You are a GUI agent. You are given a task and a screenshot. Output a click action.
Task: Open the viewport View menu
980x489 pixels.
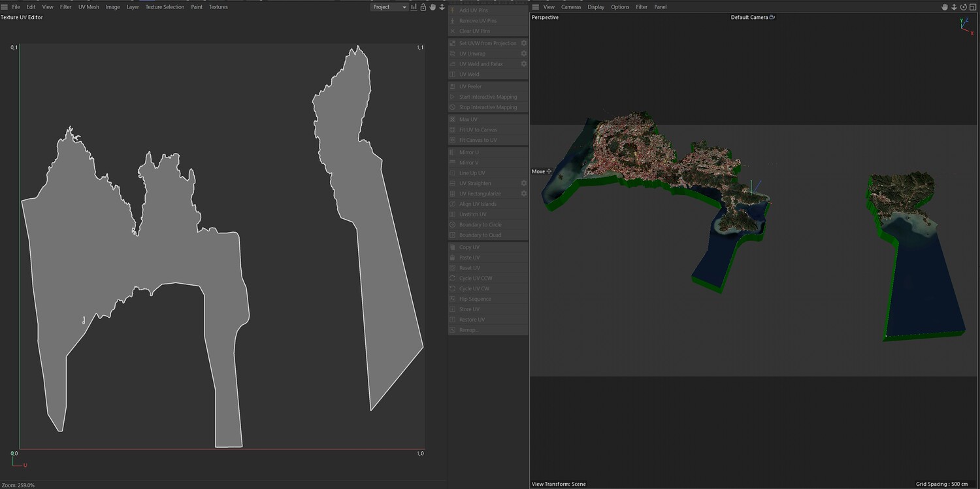[x=549, y=7]
